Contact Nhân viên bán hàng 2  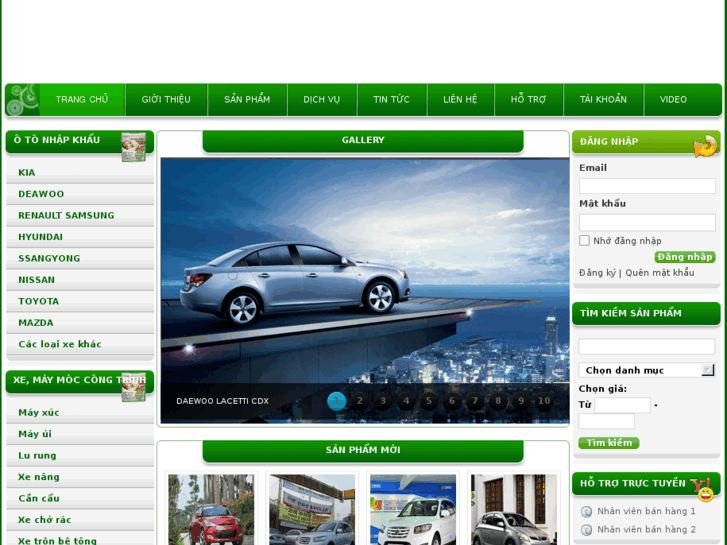pos(646,529)
